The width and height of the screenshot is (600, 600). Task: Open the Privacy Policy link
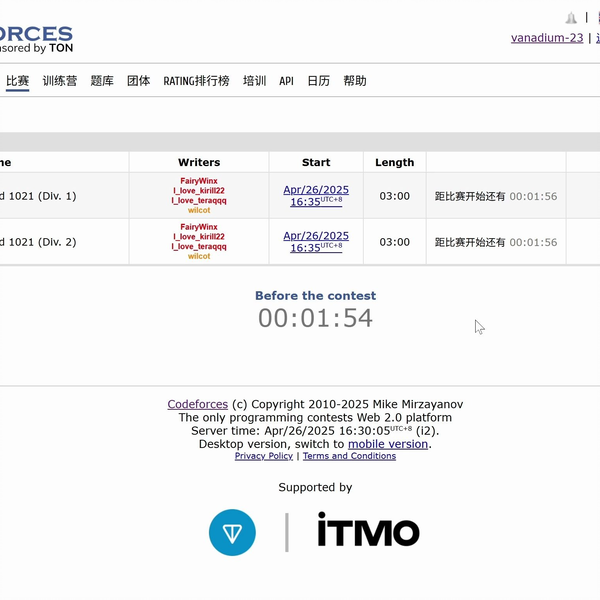[x=264, y=456]
